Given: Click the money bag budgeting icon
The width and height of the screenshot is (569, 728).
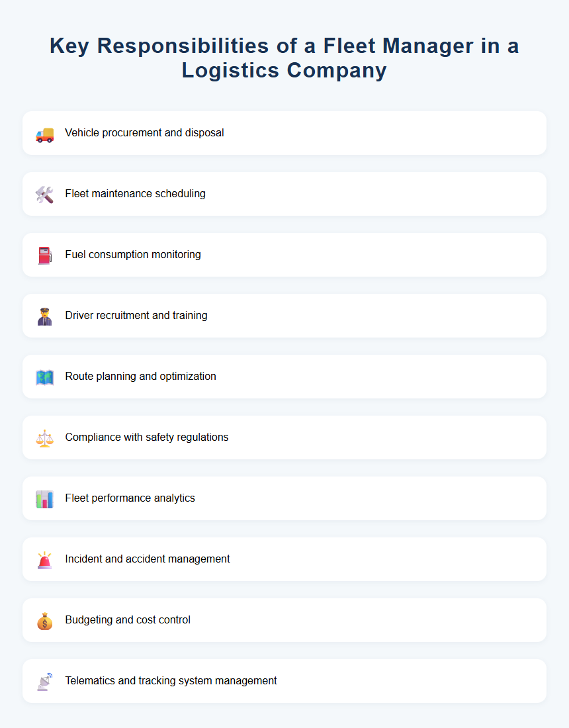Looking at the screenshot, I should click(x=44, y=621).
